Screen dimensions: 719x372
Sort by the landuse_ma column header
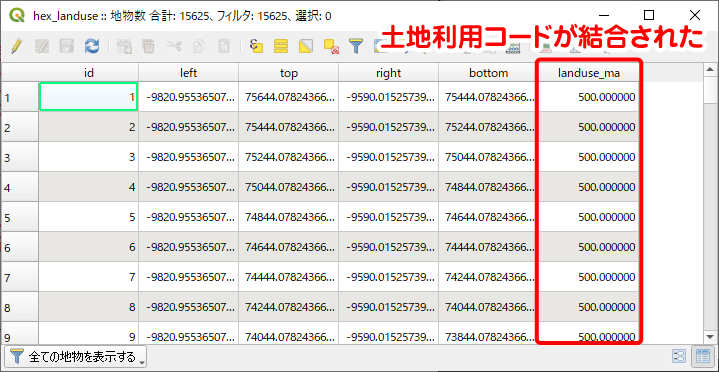point(589,73)
